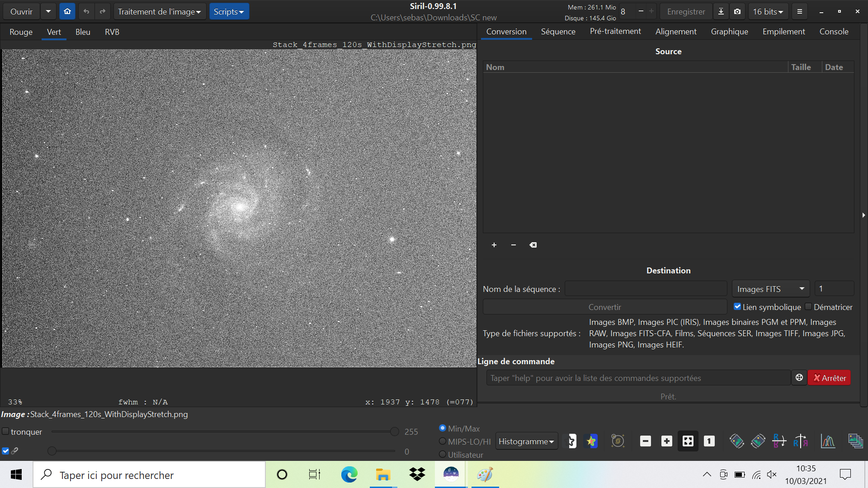Open the astrometry galaxy icon
The height and width of the screenshot is (488, 868).
click(x=618, y=441)
